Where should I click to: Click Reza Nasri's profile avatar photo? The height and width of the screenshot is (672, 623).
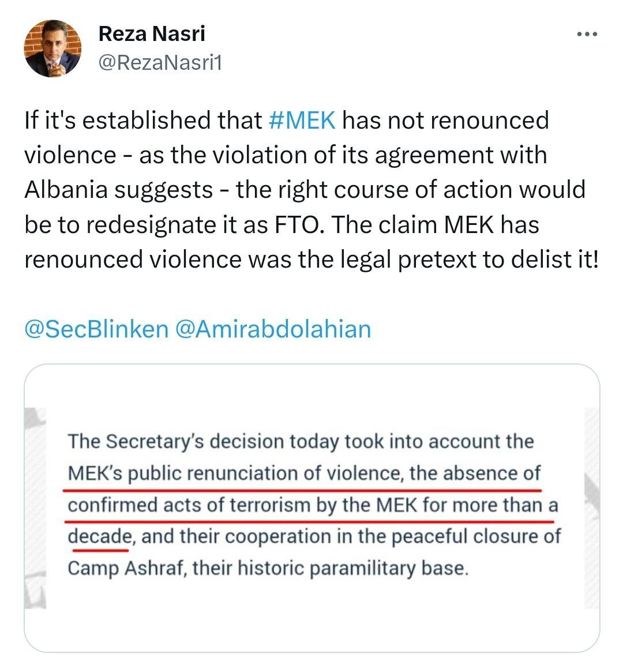[x=52, y=48]
